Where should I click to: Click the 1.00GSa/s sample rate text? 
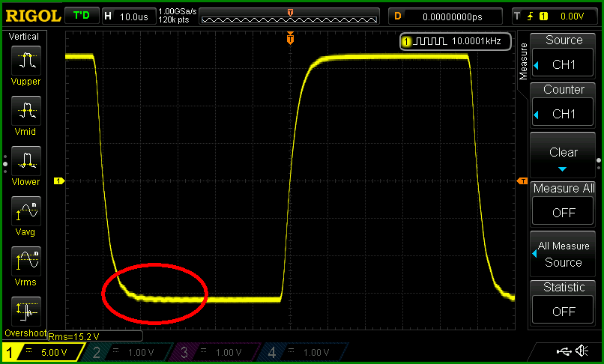(178, 12)
